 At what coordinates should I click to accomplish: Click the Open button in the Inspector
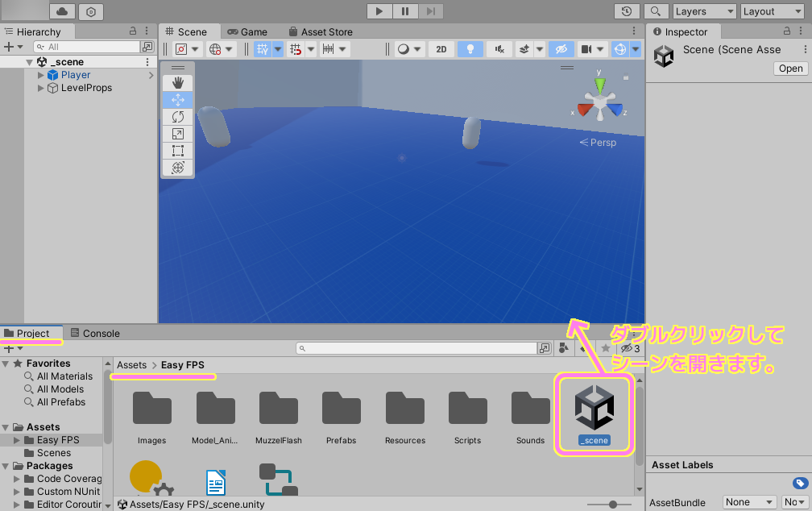pos(789,68)
